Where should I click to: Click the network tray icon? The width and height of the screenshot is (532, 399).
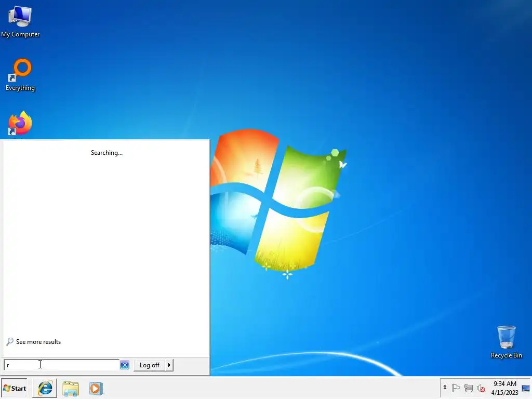pos(469,388)
